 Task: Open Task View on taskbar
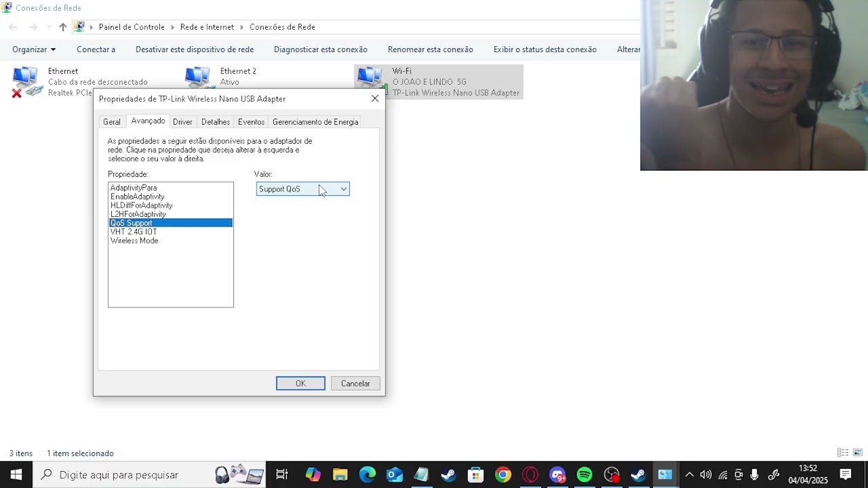(282, 474)
